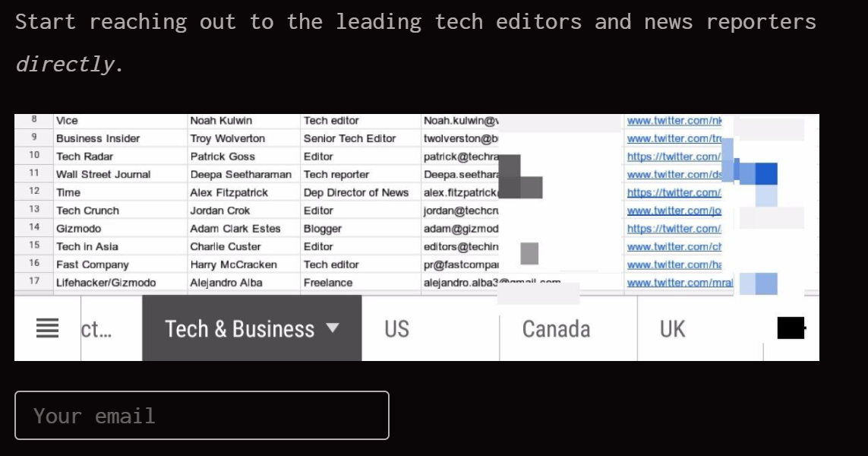Open the Tech & Business tab dropdown arrow
The height and width of the screenshot is (456, 868).
pos(332,328)
